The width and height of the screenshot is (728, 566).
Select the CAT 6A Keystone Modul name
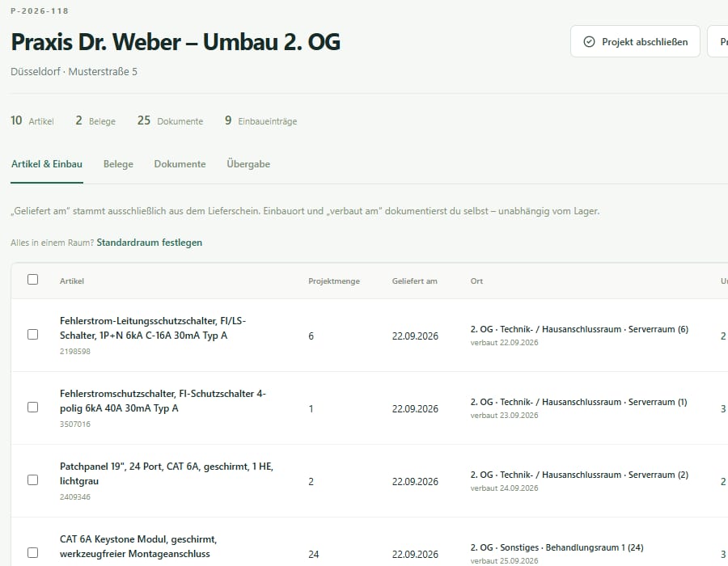(138, 547)
